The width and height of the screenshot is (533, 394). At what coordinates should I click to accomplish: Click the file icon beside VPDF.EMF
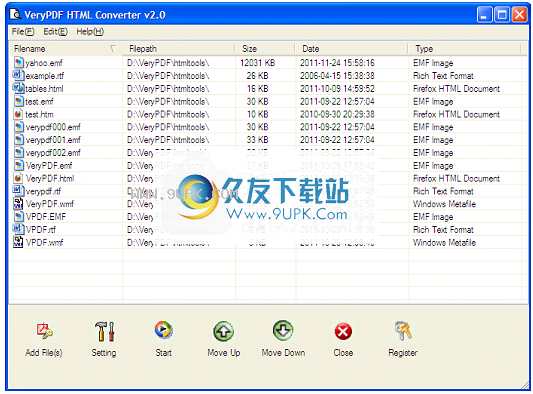tap(18, 217)
